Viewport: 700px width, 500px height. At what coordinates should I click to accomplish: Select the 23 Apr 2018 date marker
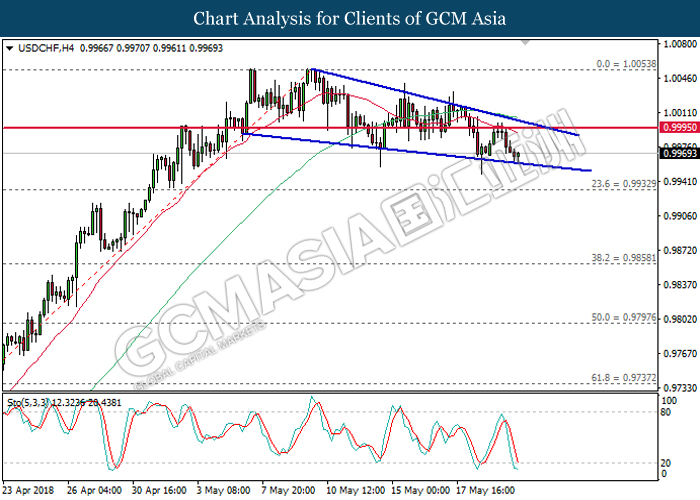[x=28, y=490]
